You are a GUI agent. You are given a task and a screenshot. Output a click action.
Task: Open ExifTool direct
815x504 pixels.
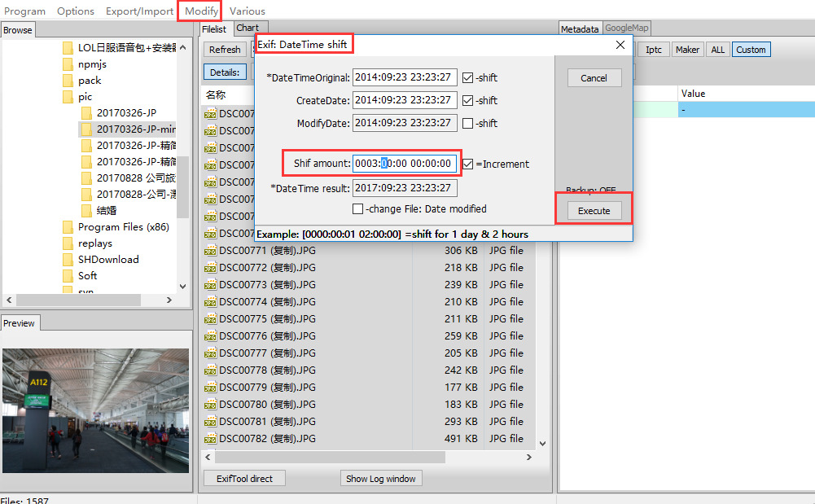click(x=244, y=479)
